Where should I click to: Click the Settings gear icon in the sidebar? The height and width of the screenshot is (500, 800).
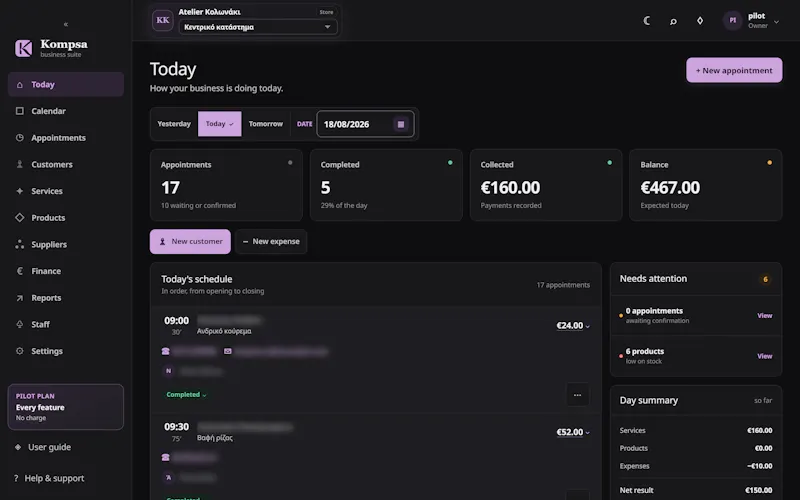click(19, 351)
